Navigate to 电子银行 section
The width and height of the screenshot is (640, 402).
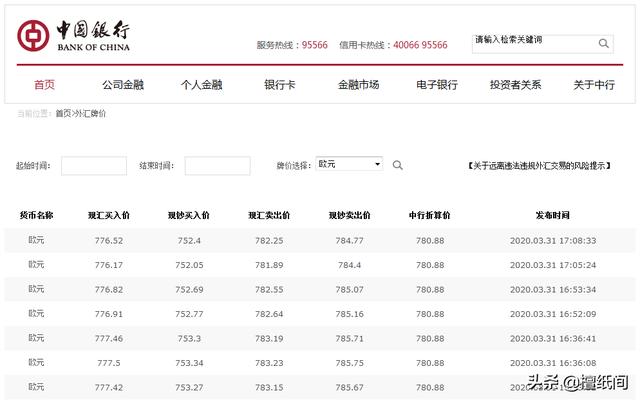[437, 85]
